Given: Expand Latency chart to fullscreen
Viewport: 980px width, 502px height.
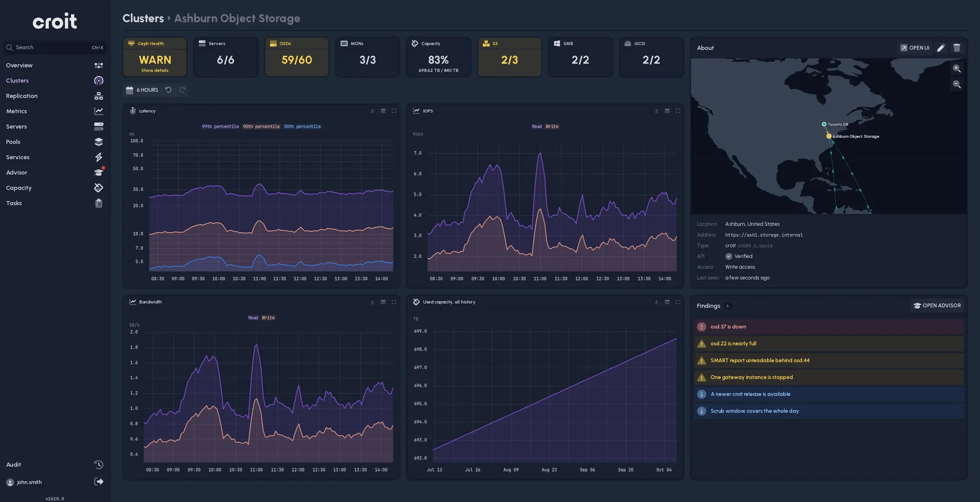Looking at the screenshot, I should (394, 111).
